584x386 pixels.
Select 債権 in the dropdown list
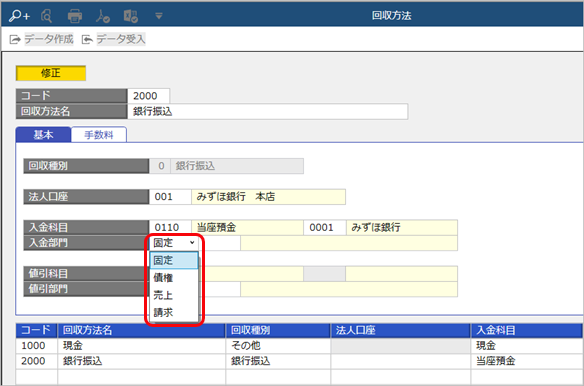point(174,278)
